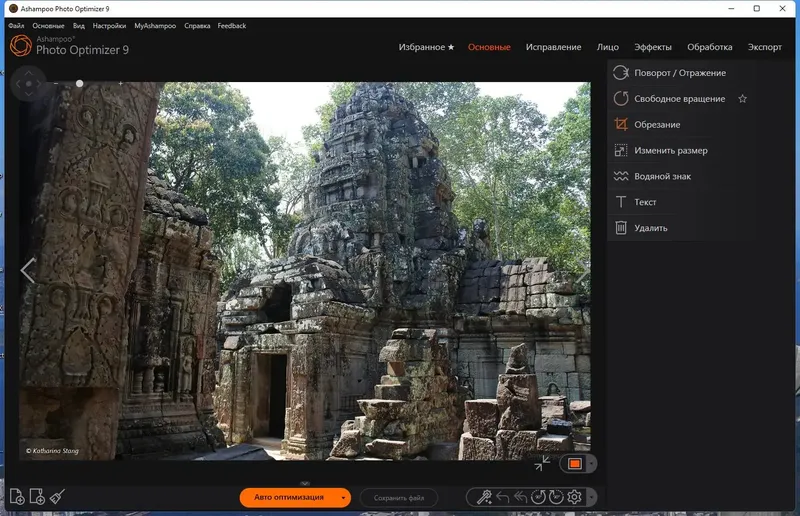Screen dimensions: 800x516
Task: Switch to the Эффекты tab
Action: (x=653, y=47)
